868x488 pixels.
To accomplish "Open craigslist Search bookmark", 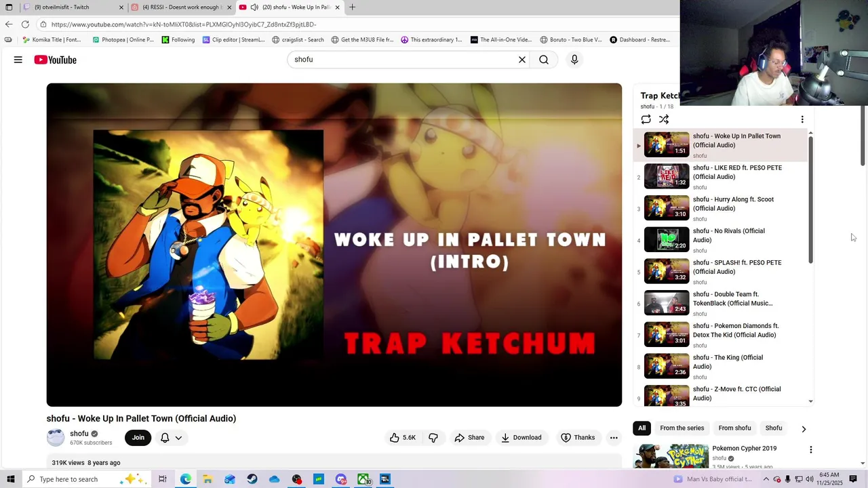I will [298, 40].
